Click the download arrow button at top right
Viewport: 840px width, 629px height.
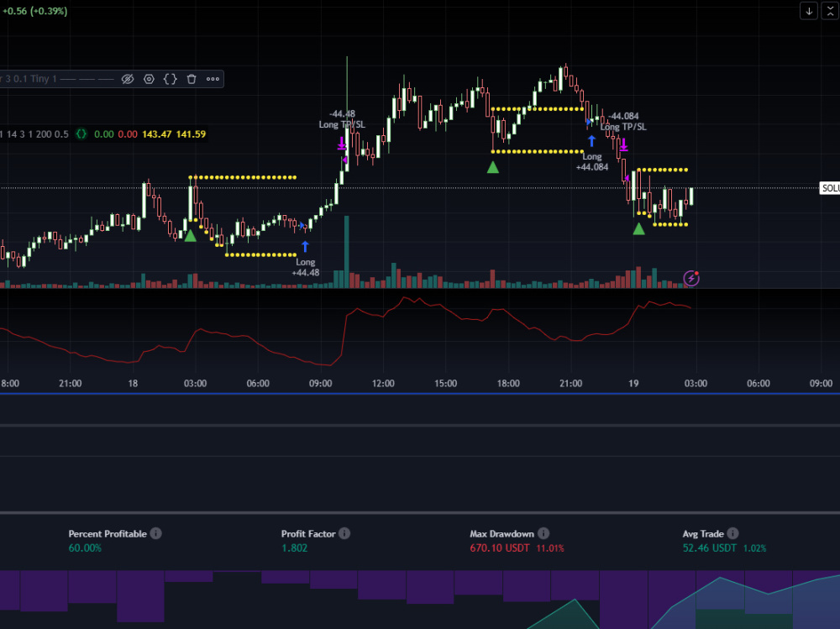coord(809,11)
